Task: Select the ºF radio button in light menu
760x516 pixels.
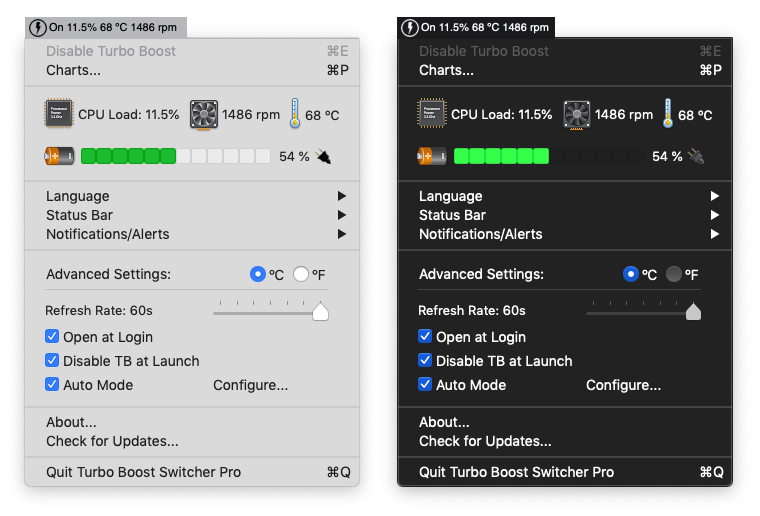Action: point(301,274)
